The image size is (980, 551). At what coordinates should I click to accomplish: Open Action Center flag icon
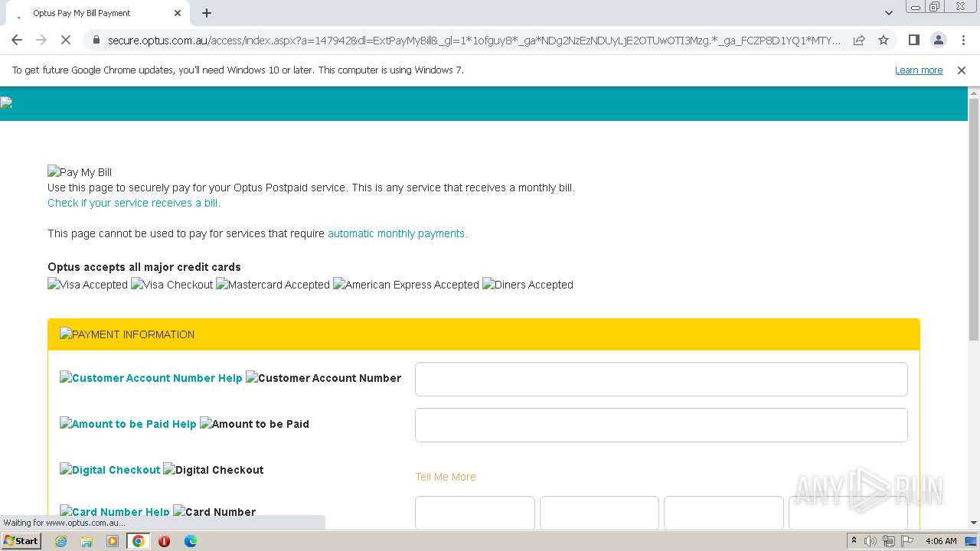pos(907,541)
